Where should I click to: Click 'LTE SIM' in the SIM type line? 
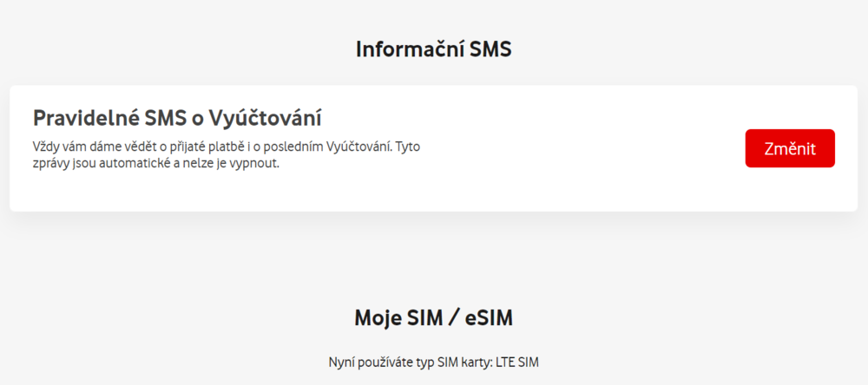tap(517, 362)
